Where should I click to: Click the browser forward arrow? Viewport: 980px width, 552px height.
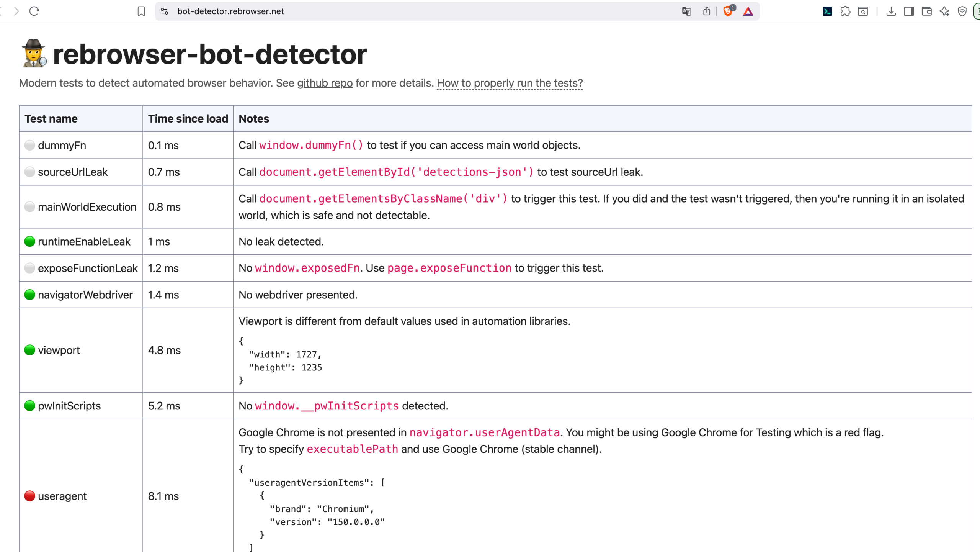pos(16,11)
